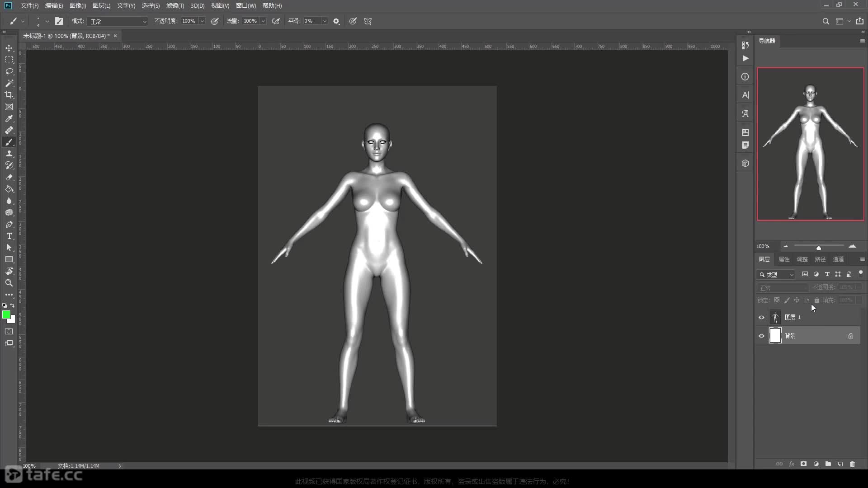Click the green foreground color swatch
The width and height of the screenshot is (868, 488).
[6, 314]
